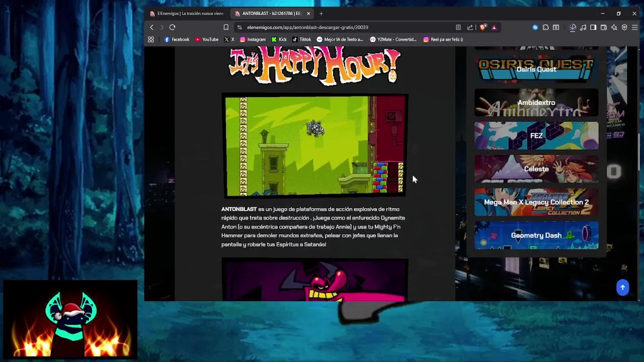644x362 pixels.
Task: Click the blue scroll-to-top arrow button
Action: [x=622, y=288]
